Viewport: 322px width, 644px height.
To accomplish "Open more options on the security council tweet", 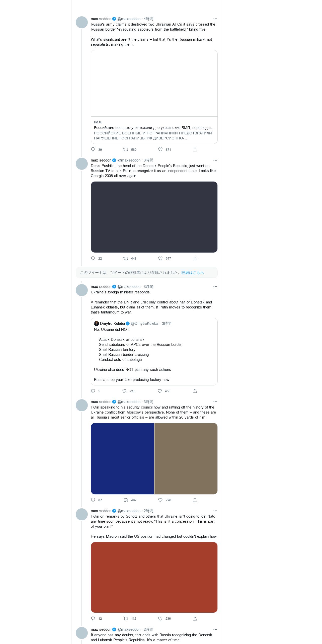I will pyautogui.click(x=215, y=402).
